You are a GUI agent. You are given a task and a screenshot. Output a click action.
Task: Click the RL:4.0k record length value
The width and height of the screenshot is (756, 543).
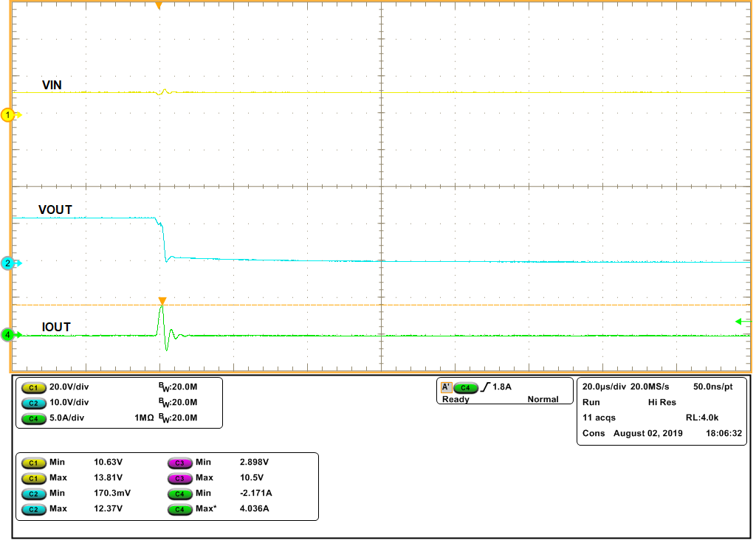[x=702, y=418]
